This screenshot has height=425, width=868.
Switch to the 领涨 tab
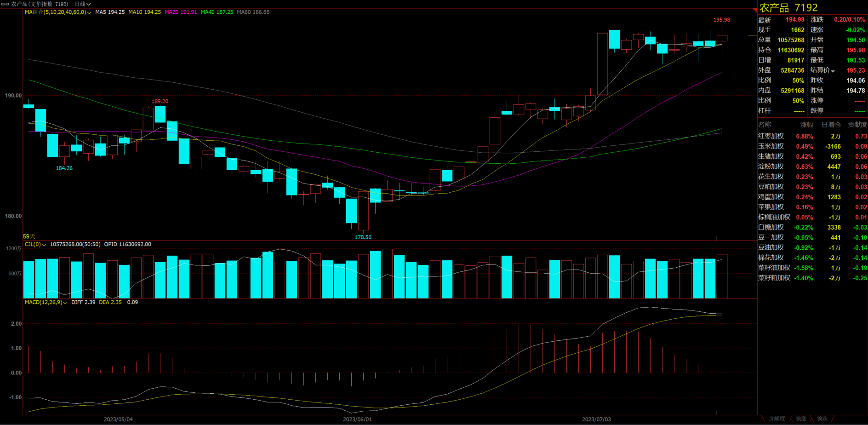[801, 419]
